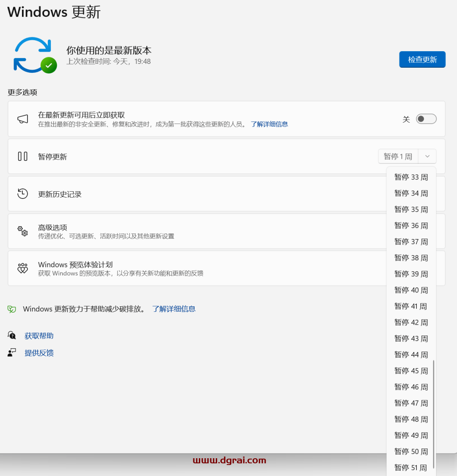Click the 你使用的是最新版本 status text

coord(109,50)
